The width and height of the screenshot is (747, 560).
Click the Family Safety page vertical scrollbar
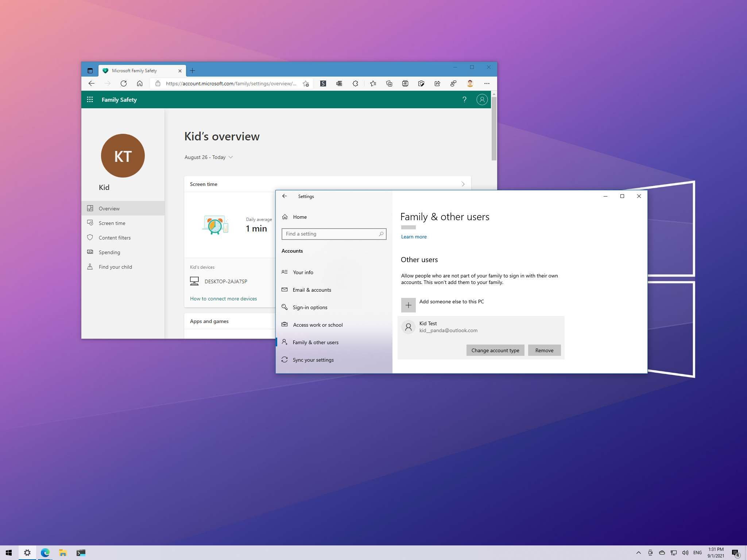pyautogui.click(x=494, y=128)
